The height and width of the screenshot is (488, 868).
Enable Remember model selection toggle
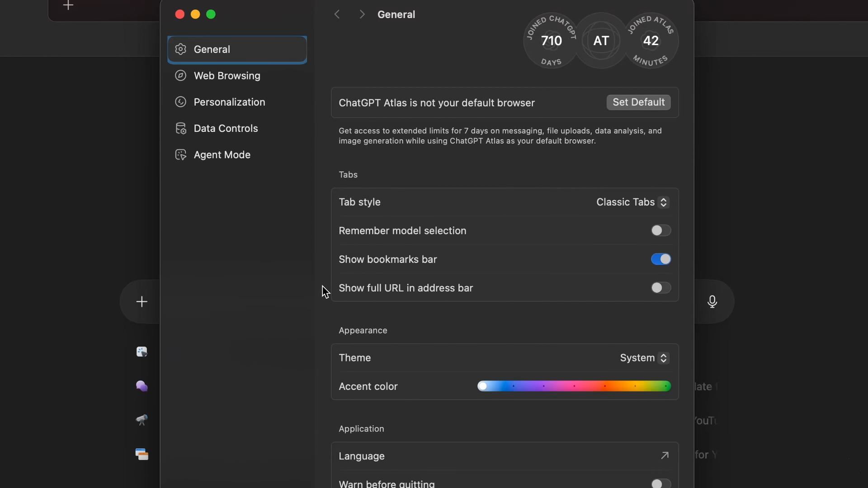coord(660,230)
